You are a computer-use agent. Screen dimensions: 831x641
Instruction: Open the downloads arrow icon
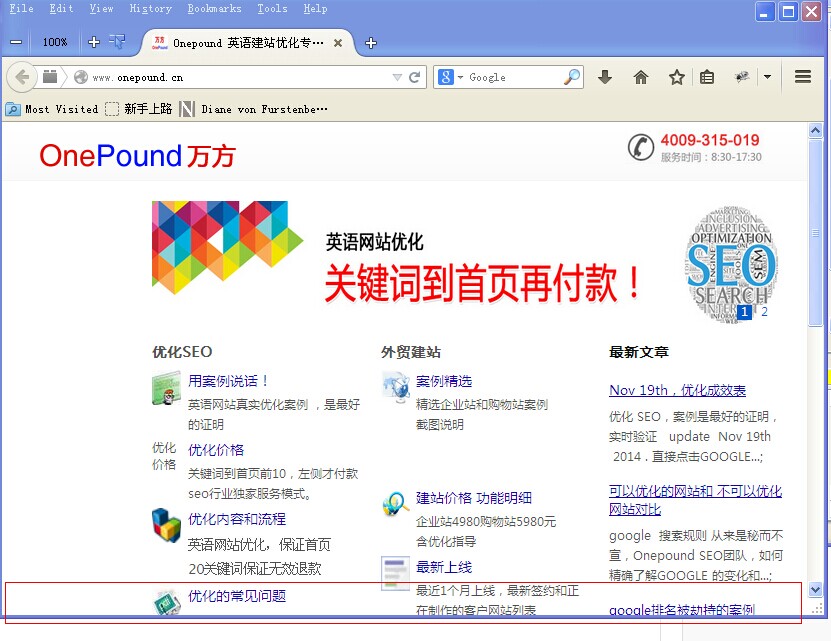tap(605, 77)
